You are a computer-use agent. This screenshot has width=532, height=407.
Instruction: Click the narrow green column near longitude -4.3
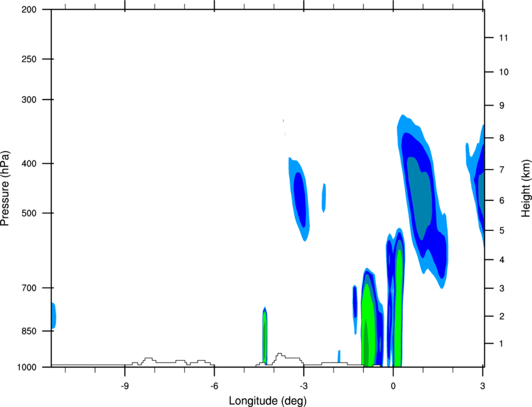[x=265, y=334]
